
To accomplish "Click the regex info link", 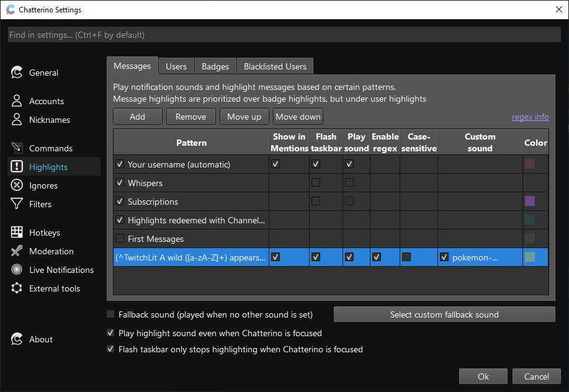I will coord(530,117).
